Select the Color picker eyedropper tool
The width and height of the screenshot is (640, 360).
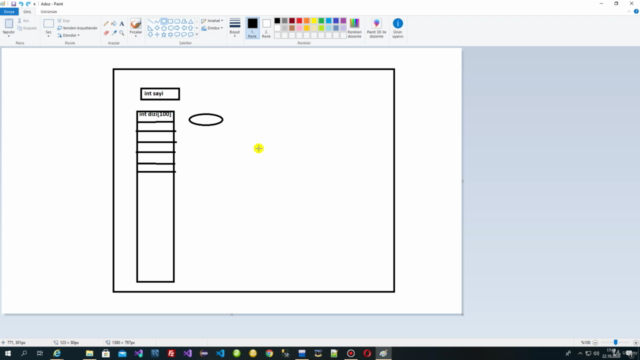pos(114,33)
